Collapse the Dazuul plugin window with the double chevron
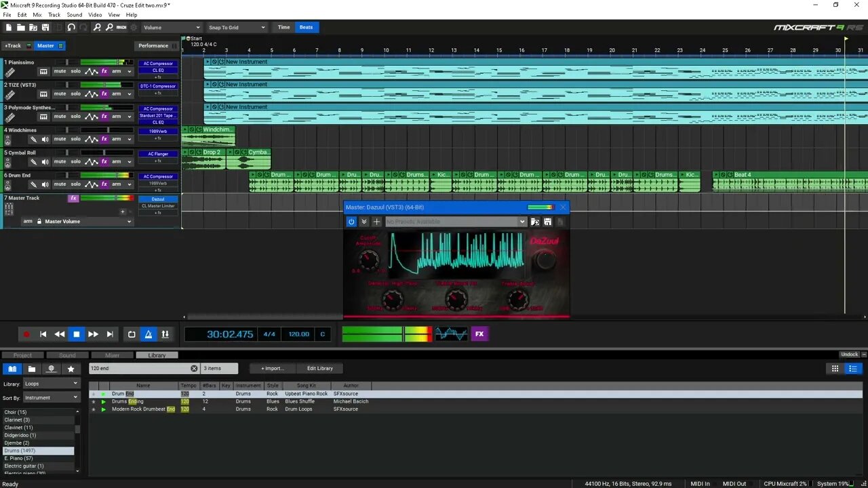868x488 pixels. tap(364, 222)
